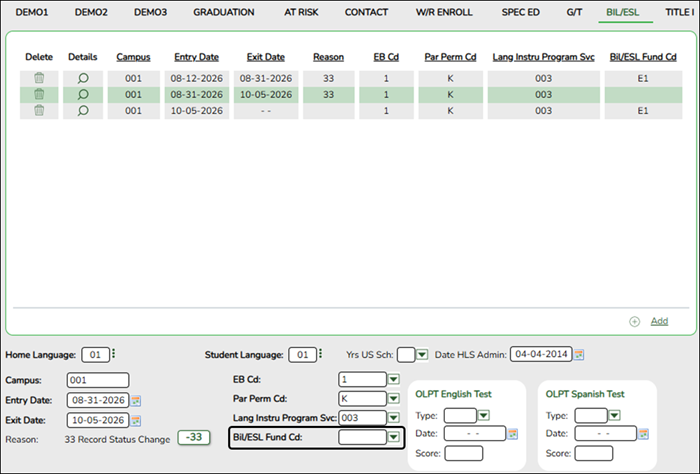Viewport: 700px width, 474px height.
Task: Expand the Par Perm Cd dropdown
Action: click(393, 399)
